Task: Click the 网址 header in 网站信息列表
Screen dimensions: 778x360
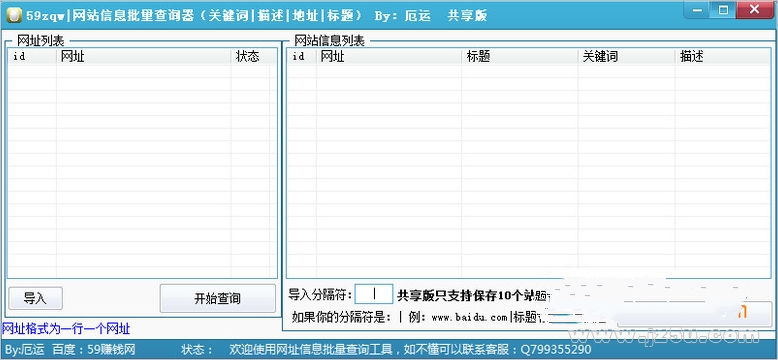Action: [x=389, y=57]
